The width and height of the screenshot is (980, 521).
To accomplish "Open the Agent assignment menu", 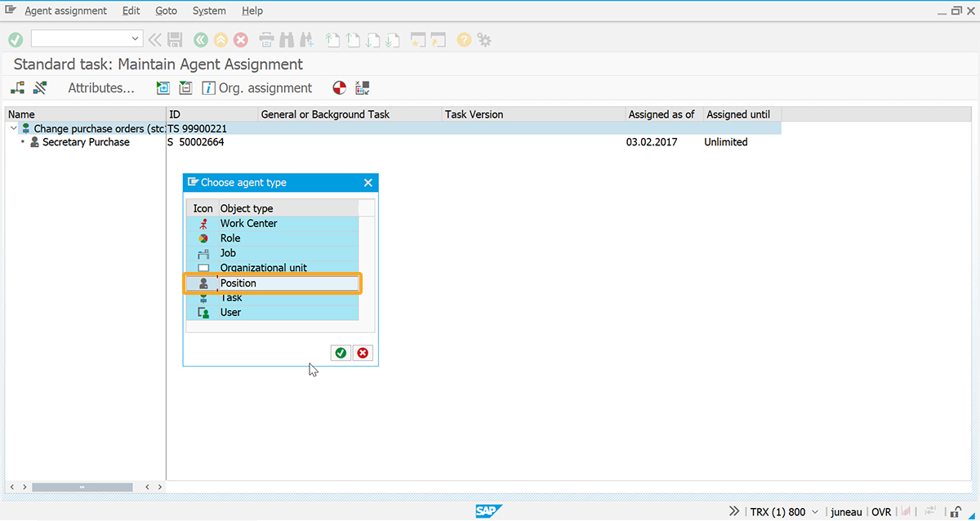I will click(65, 11).
